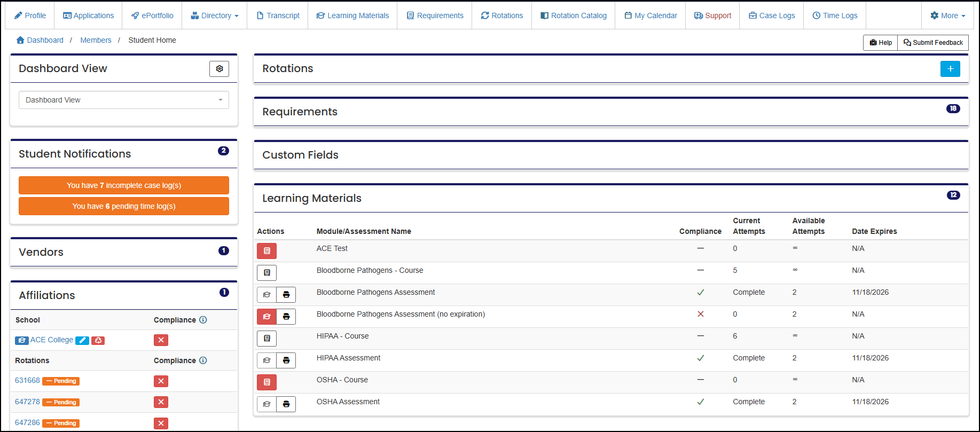Launch the Bloodborne Pathogens Assessment graduation-cap icon
This screenshot has height=432, width=980.
click(x=266, y=295)
